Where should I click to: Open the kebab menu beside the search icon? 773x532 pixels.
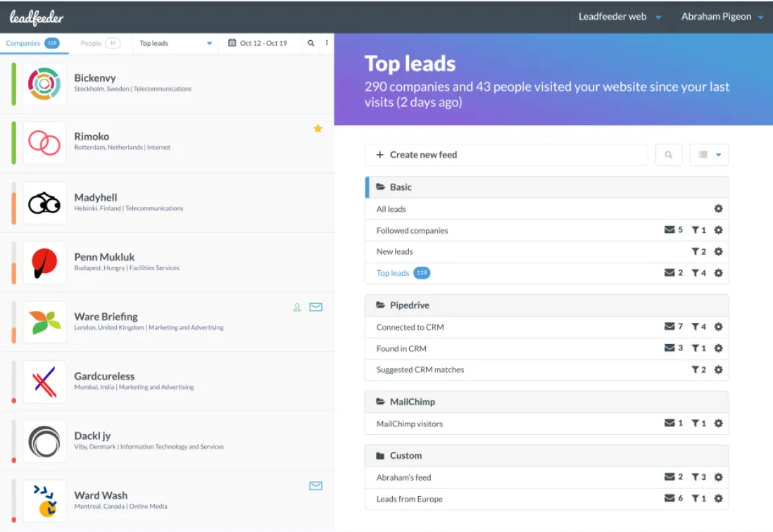click(326, 43)
